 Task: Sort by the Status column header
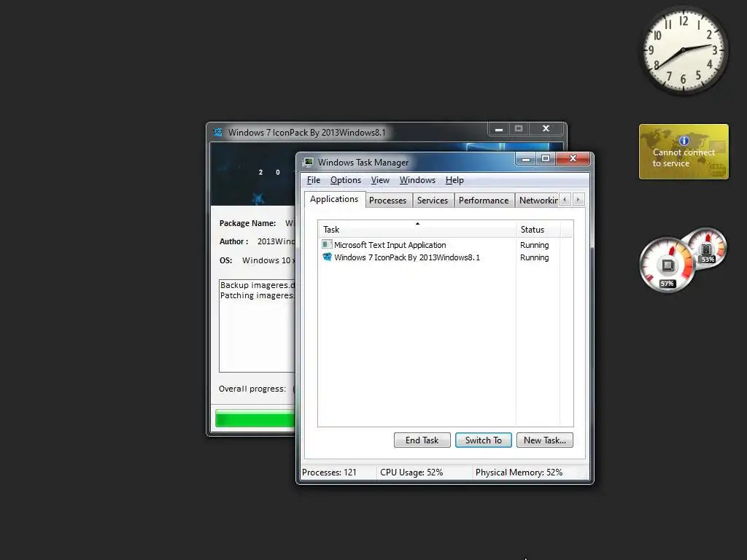538,230
